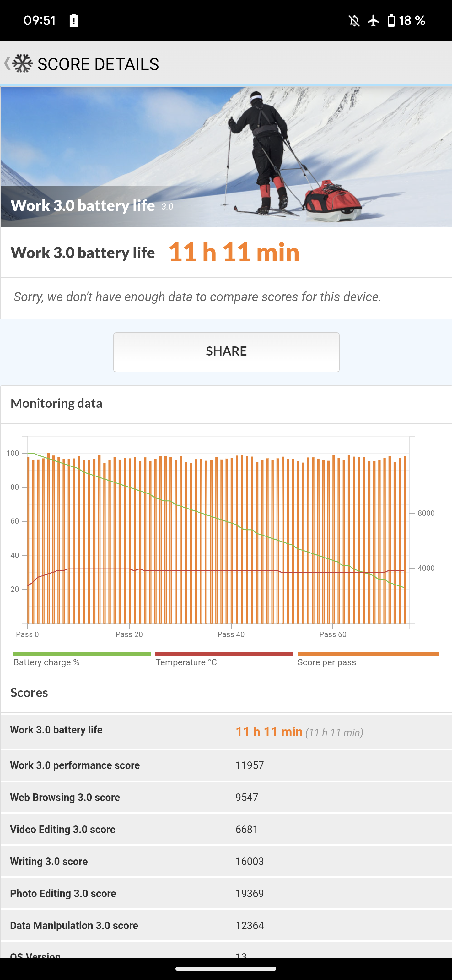This screenshot has width=452, height=980.
Task: Tap the alert notification icon in status bar
Action: tap(74, 20)
